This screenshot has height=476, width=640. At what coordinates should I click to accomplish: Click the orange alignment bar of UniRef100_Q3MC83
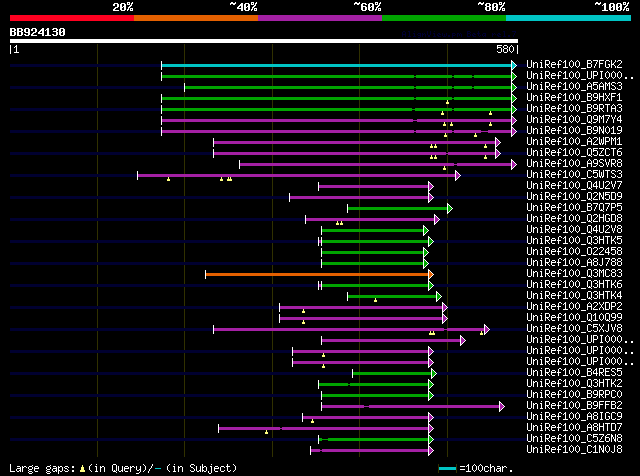click(317, 275)
